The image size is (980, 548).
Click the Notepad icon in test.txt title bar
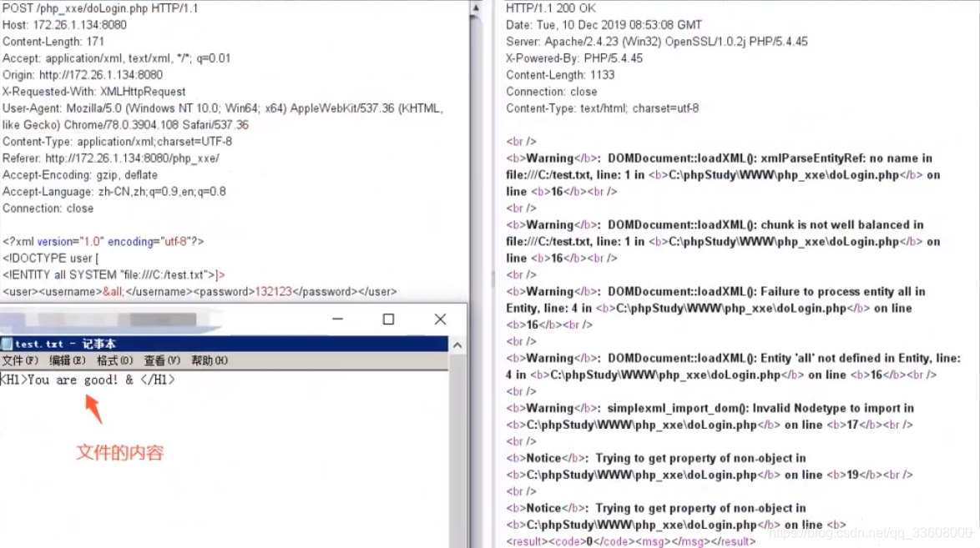click(7, 344)
